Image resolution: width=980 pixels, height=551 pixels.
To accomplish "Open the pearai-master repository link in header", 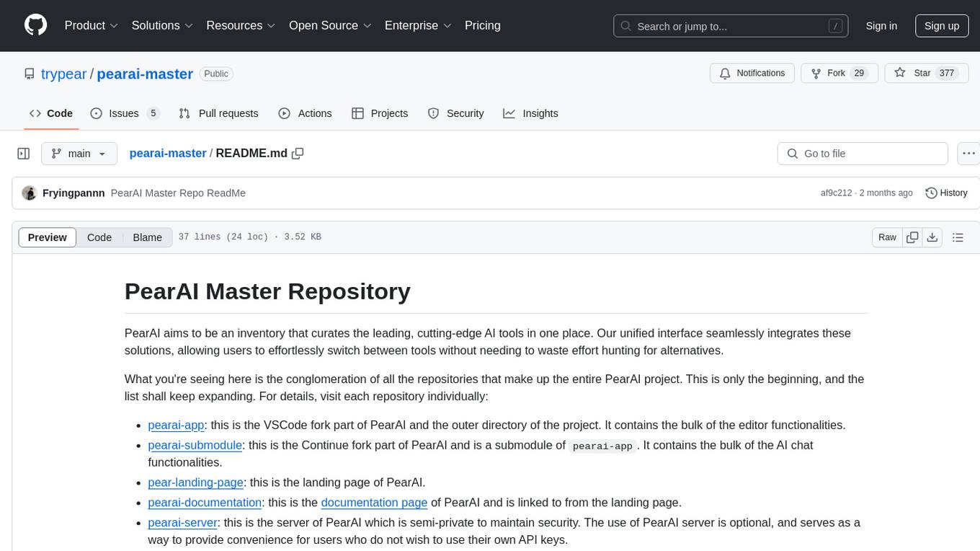I will 145,74.
